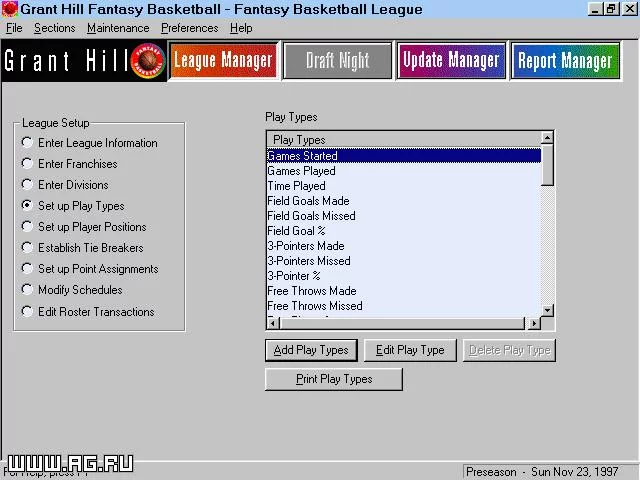Image resolution: width=640 pixels, height=480 pixels.
Task: Open the League Manager section
Action: coord(223,60)
